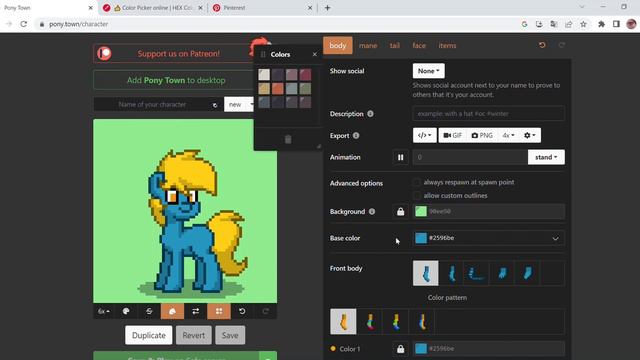Open the color palette tool below preview
This screenshot has width=640, height=360.
[126, 311]
